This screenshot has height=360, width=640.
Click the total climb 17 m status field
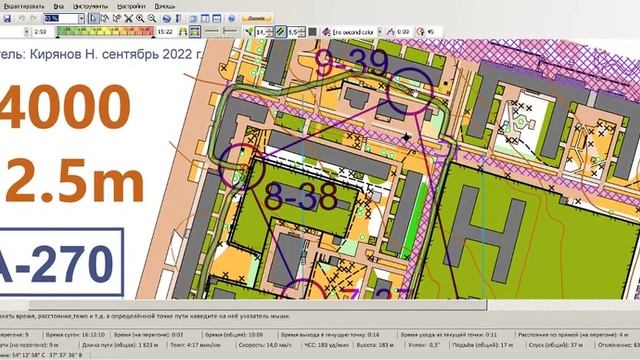482,345
